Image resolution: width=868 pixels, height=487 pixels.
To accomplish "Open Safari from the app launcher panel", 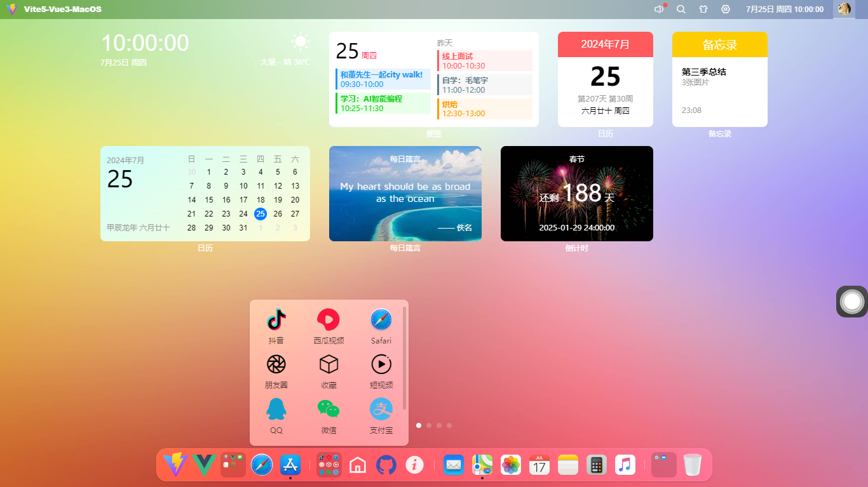I will 381,319.
